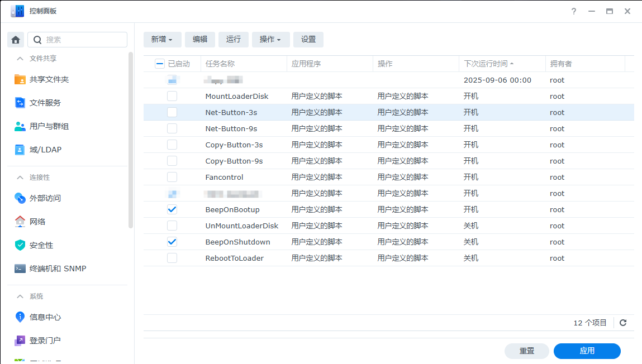
Task: Click the 重置 reset button
Action: (x=526, y=351)
